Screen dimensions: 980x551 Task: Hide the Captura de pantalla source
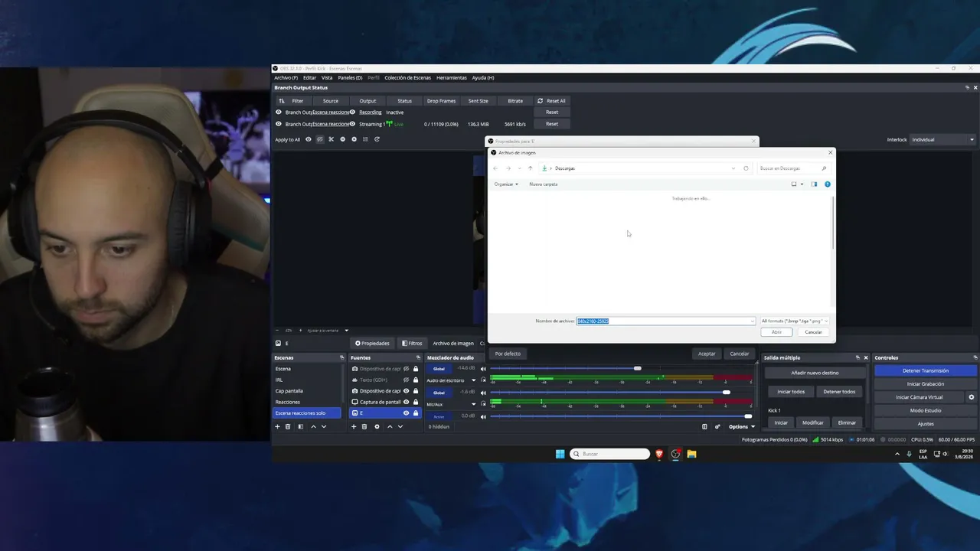pos(406,402)
